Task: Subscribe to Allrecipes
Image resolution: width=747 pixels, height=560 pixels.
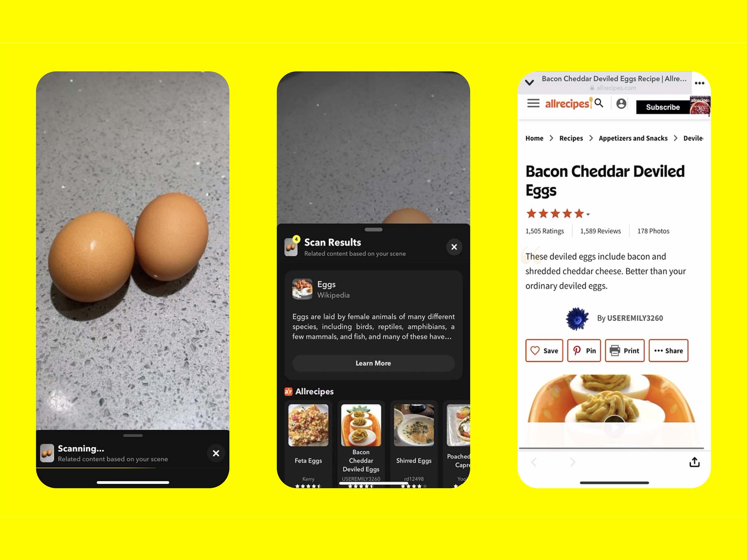Action: pyautogui.click(x=661, y=106)
